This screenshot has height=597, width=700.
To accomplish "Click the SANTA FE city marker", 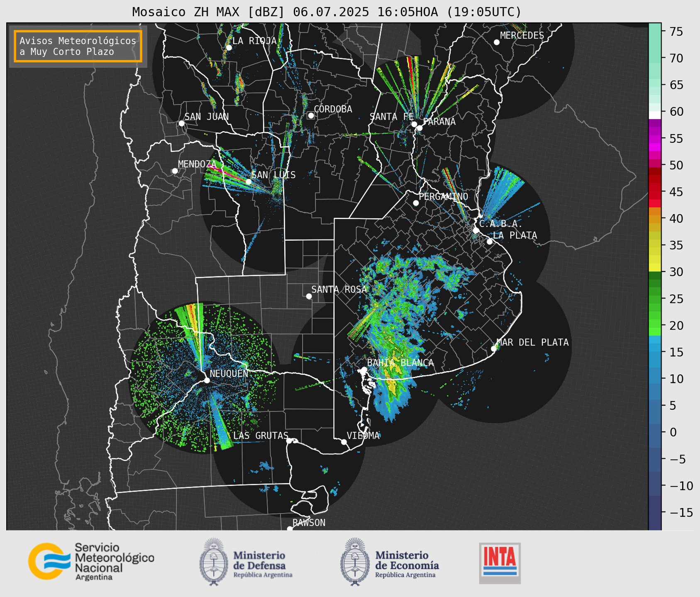I will click(x=414, y=124).
